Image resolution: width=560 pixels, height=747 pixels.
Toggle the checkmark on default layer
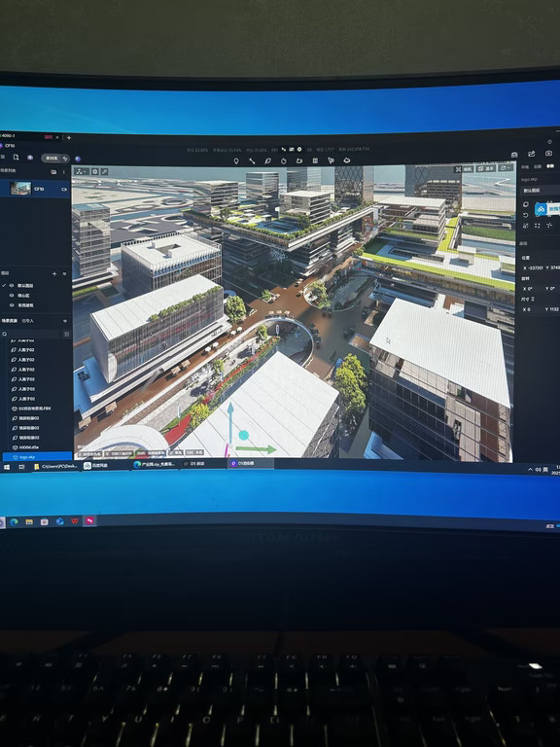pyautogui.click(x=4, y=285)
